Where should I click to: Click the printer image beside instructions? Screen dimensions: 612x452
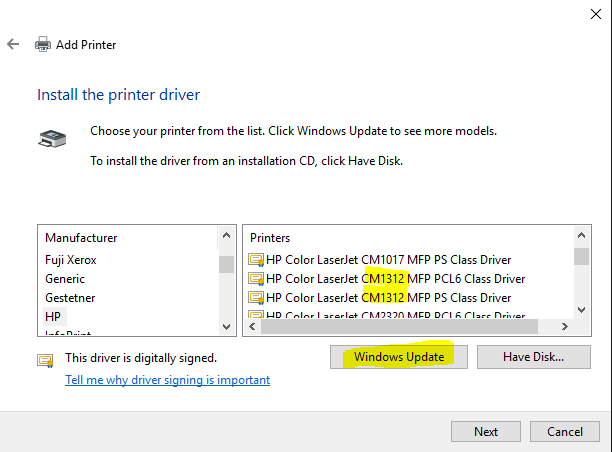pos(49,138)
